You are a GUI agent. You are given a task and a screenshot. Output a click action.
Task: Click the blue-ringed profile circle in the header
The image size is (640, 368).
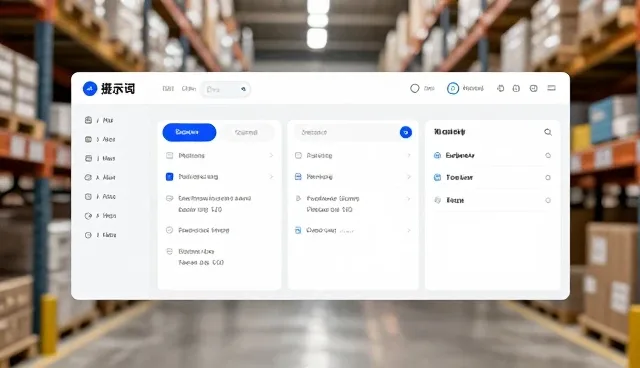click(453, 88)
